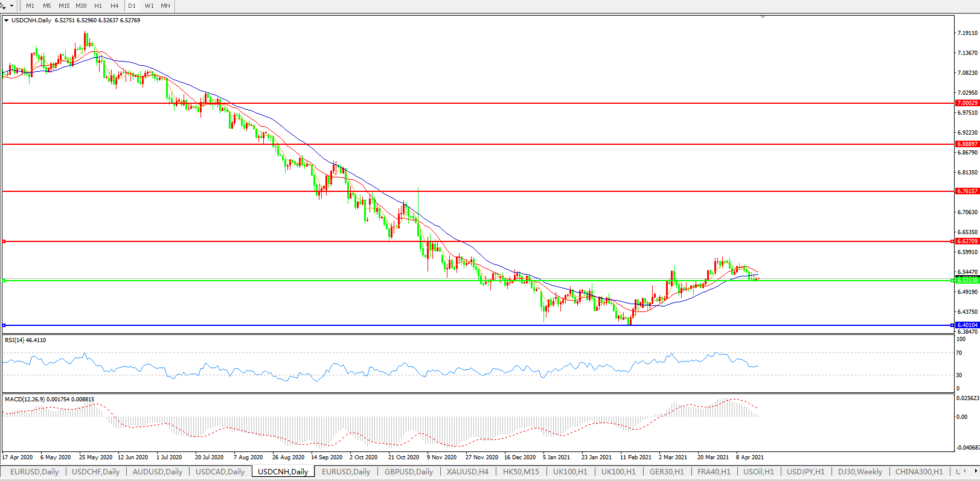Expand the USDCNH,Daily title triangle
Screen dimensions: 980x481
pyautogui.click(x=6, y=21)
